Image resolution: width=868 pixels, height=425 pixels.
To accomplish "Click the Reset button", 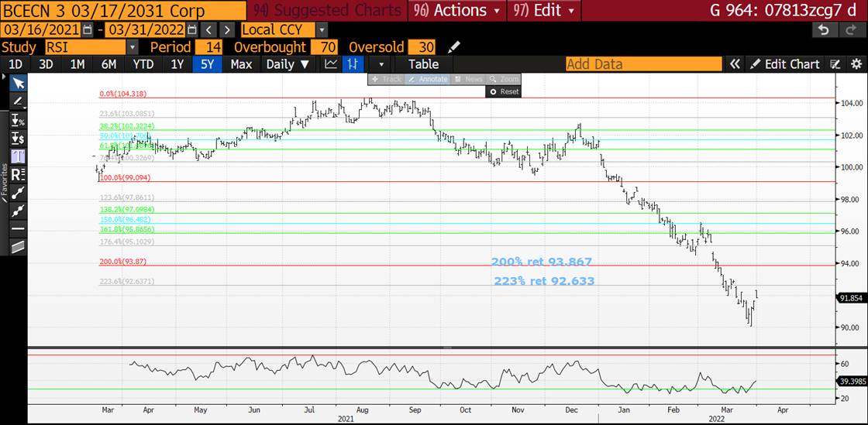I will pyautogui.click(x=505, y=92).
